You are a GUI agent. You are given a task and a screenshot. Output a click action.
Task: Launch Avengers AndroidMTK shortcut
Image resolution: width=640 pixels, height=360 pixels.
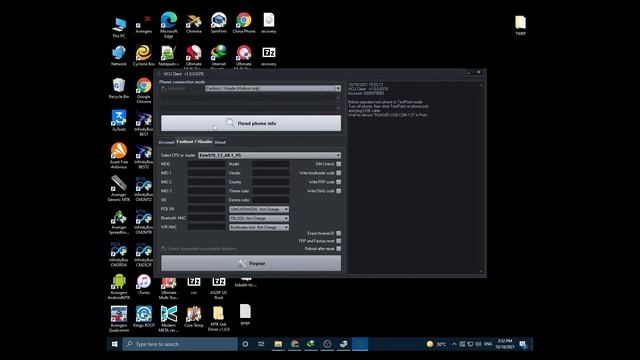pos(119,287)
